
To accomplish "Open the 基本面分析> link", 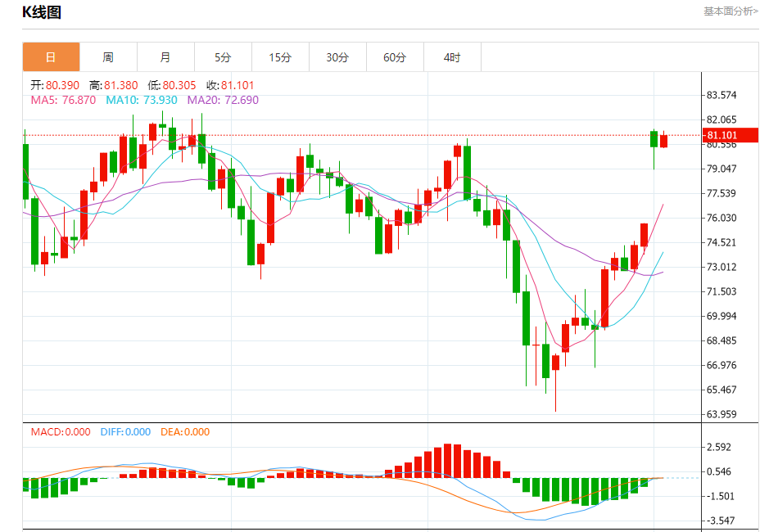I will pos(731,11).
